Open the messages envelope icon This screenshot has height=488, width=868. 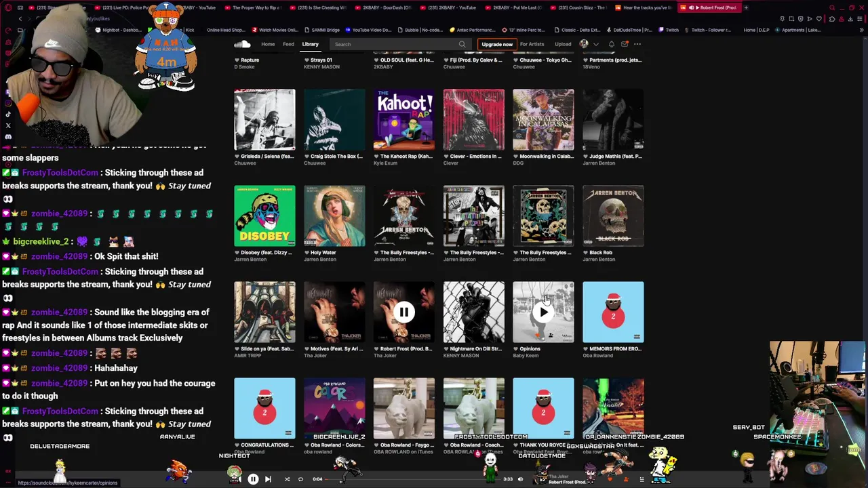[x=625, y=44]
